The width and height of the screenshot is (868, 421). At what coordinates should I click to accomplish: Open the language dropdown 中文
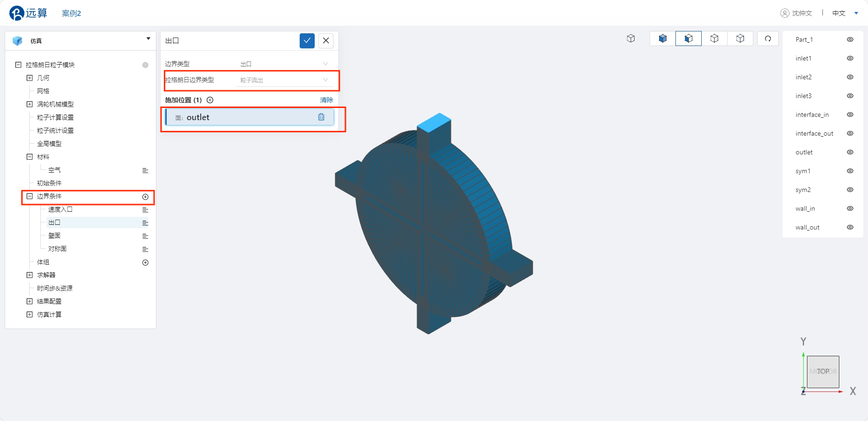click(x=845, y=13)
